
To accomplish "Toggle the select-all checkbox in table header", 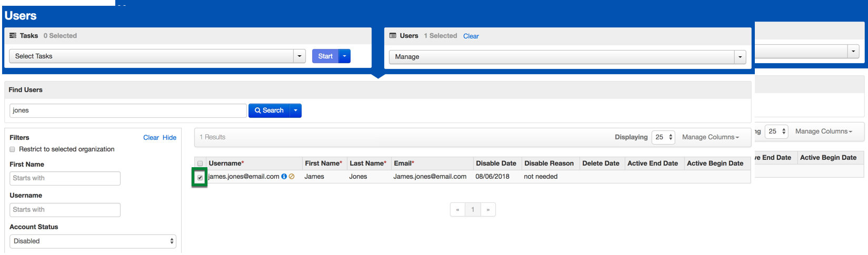I will tap(200, 164).
